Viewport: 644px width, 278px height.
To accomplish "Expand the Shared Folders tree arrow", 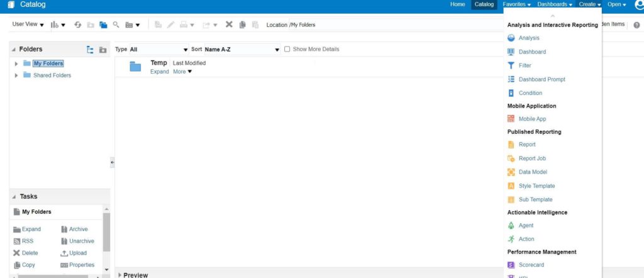I will pyautogui.click(x=16, y=75).
